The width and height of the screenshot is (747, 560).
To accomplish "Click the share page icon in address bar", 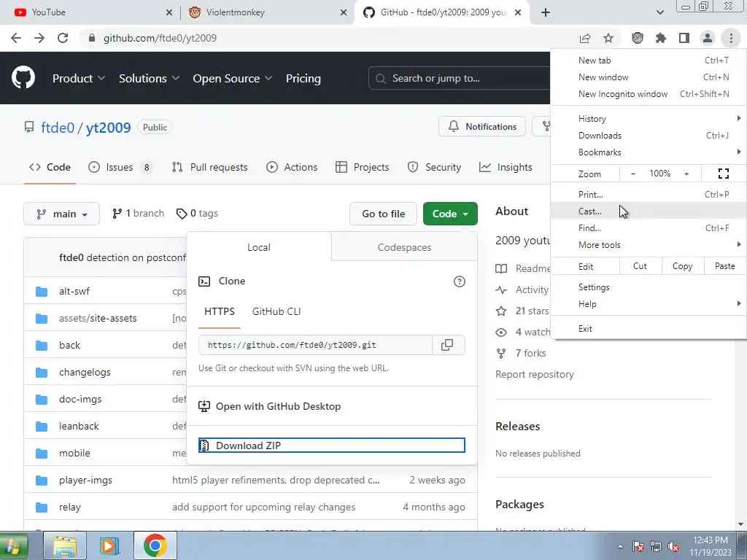I will (x=585, y=38).
